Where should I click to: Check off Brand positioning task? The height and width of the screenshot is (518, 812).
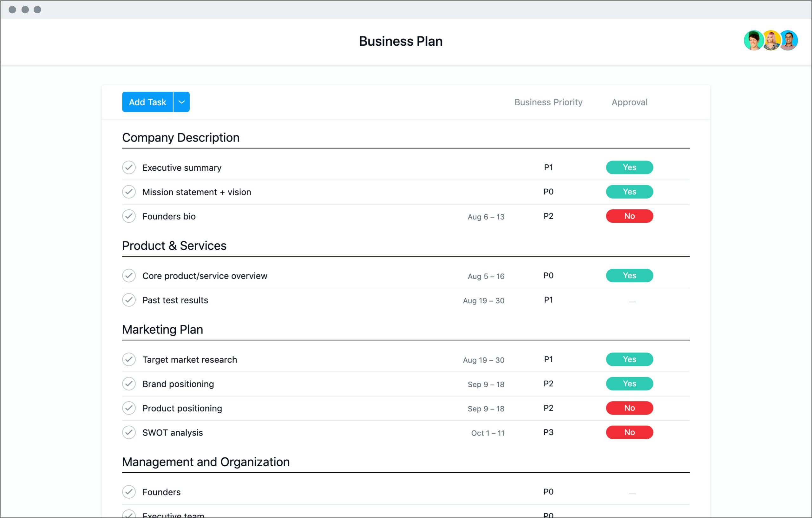point(129,384)
